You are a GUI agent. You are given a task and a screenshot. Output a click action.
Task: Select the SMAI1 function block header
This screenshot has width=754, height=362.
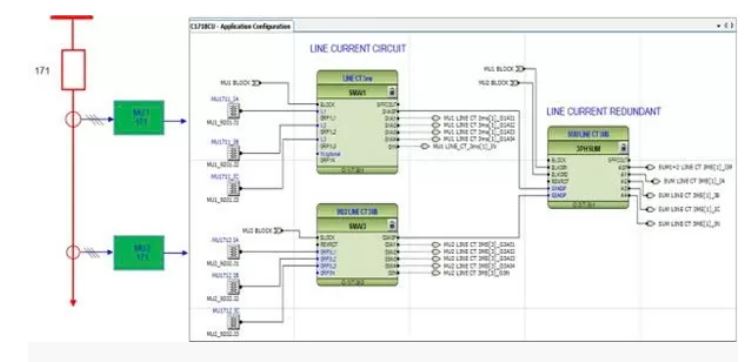pos(357,91)
